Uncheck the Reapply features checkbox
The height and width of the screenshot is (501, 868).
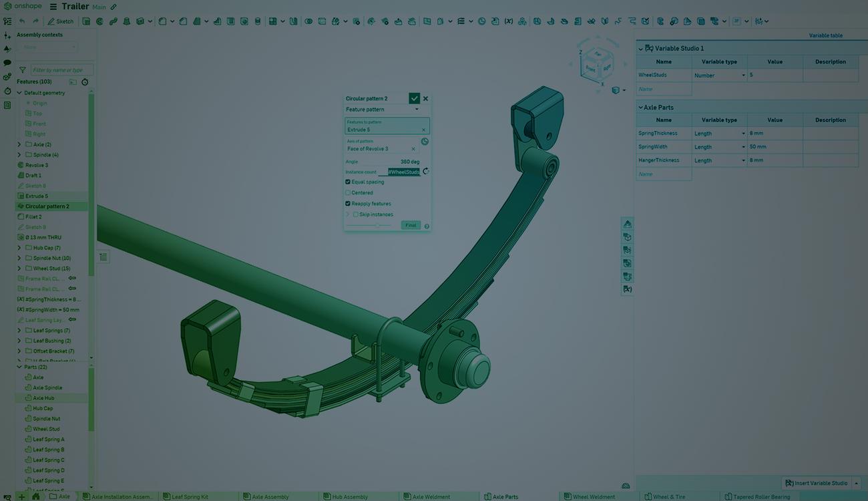click(x=348, y=203)
